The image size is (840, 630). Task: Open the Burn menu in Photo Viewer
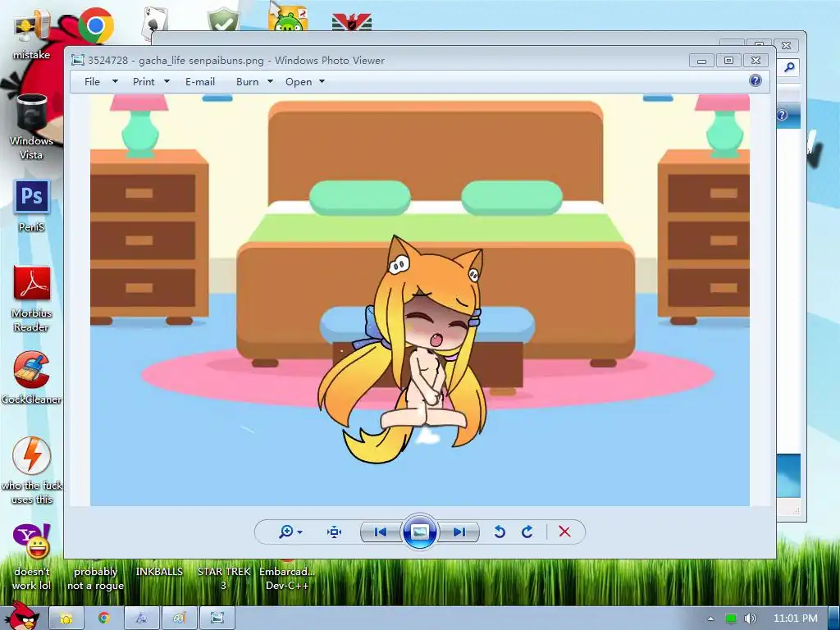248,81
